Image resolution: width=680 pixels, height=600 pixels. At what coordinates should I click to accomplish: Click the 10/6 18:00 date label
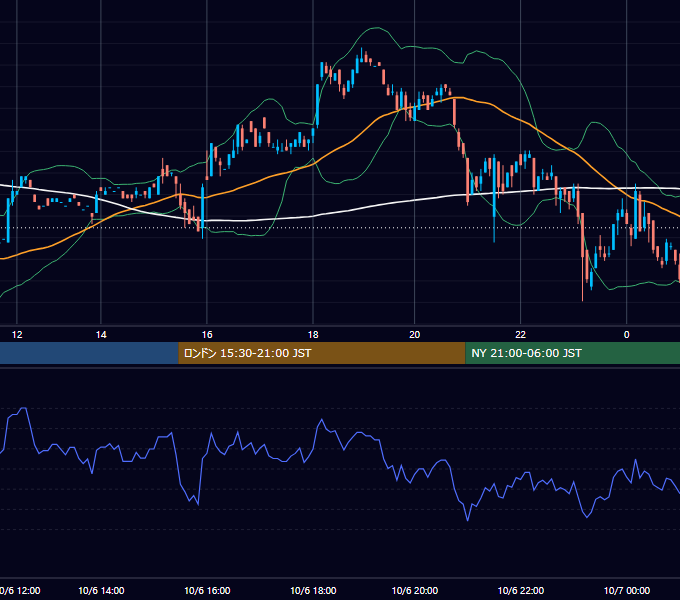pos(313,590)
